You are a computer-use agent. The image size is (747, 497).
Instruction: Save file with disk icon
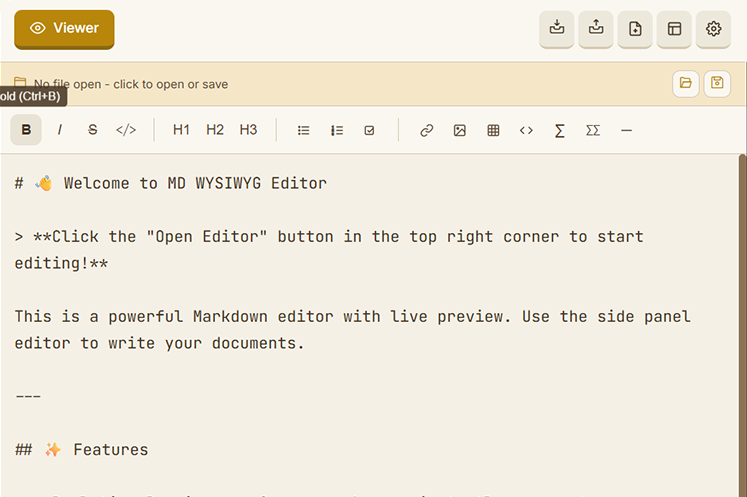point(717,83)
